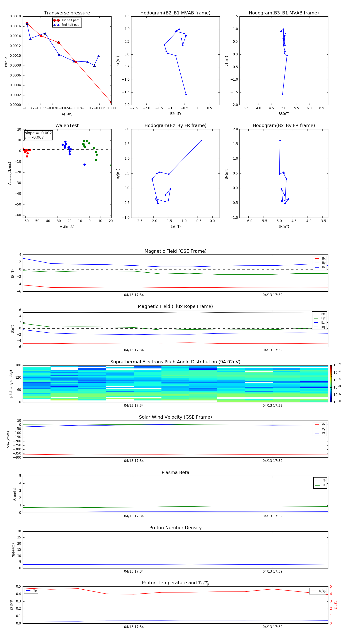Click the "Transverse pressure" plot title
The image size is (351, 644).
click(67, 13)
